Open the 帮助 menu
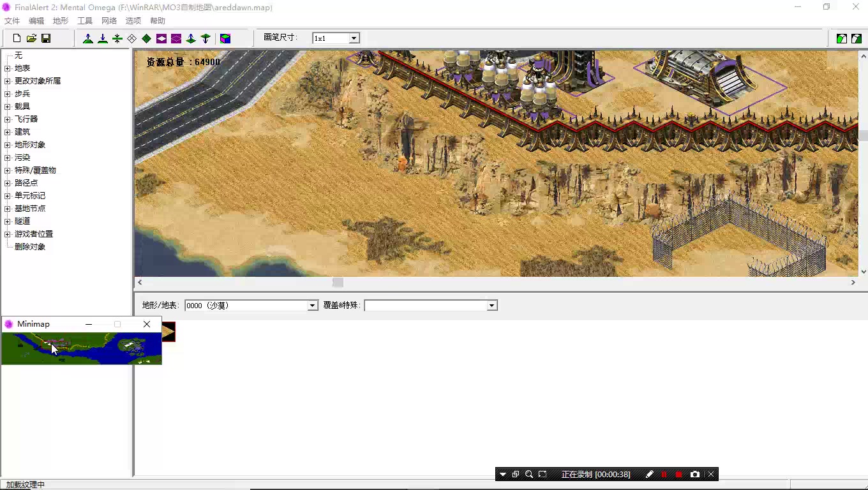 click(x=157, y=21)
